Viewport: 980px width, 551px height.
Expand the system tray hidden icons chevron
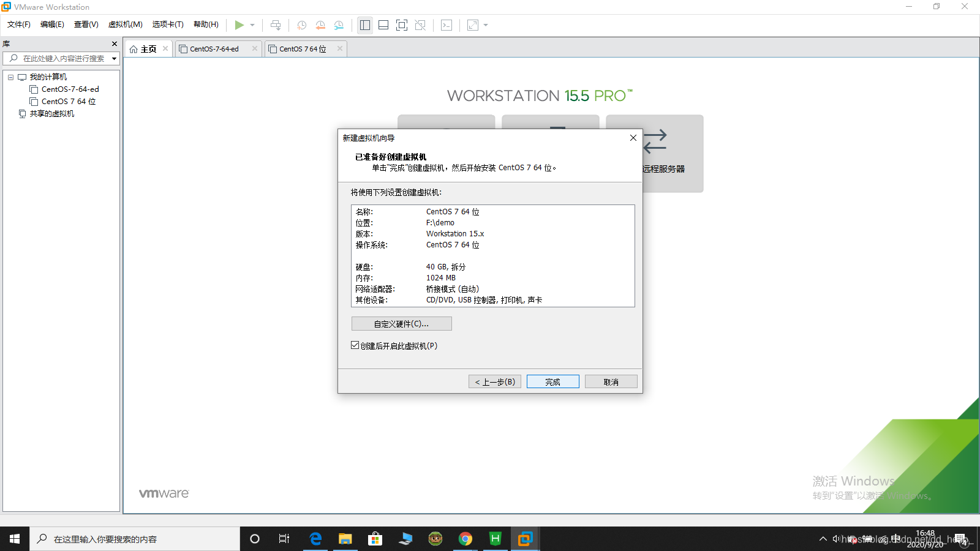(823, 539)
